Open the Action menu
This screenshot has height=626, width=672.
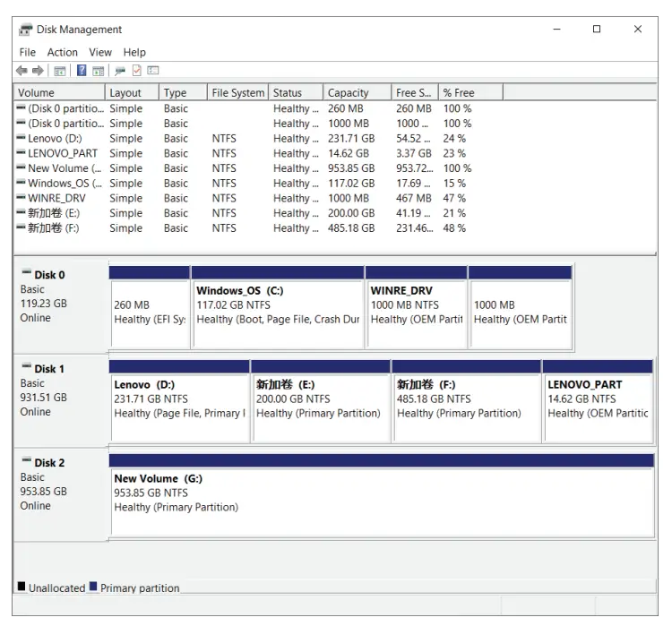pyautogui.click(x=62, y=53)
